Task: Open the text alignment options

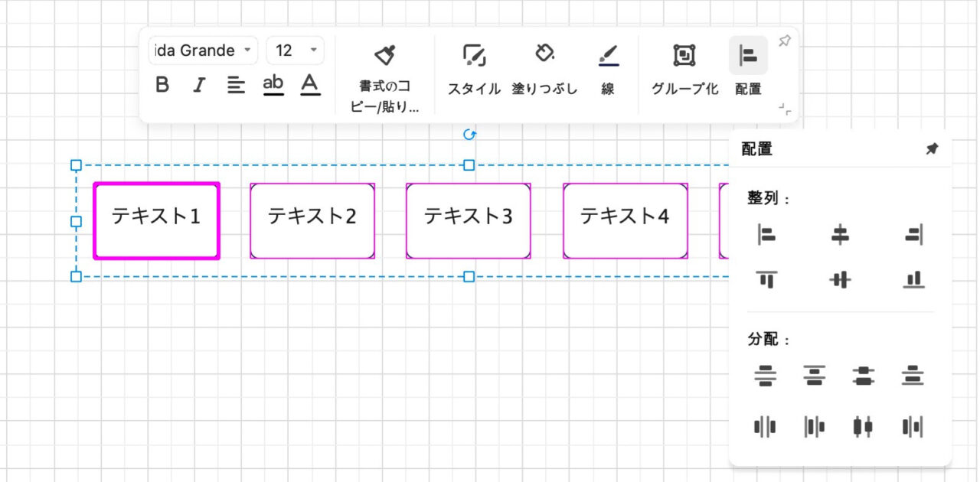Action: 237,84
